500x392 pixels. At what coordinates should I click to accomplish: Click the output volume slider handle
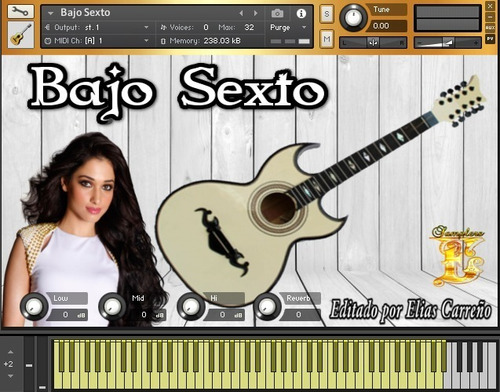click(448, 43)
